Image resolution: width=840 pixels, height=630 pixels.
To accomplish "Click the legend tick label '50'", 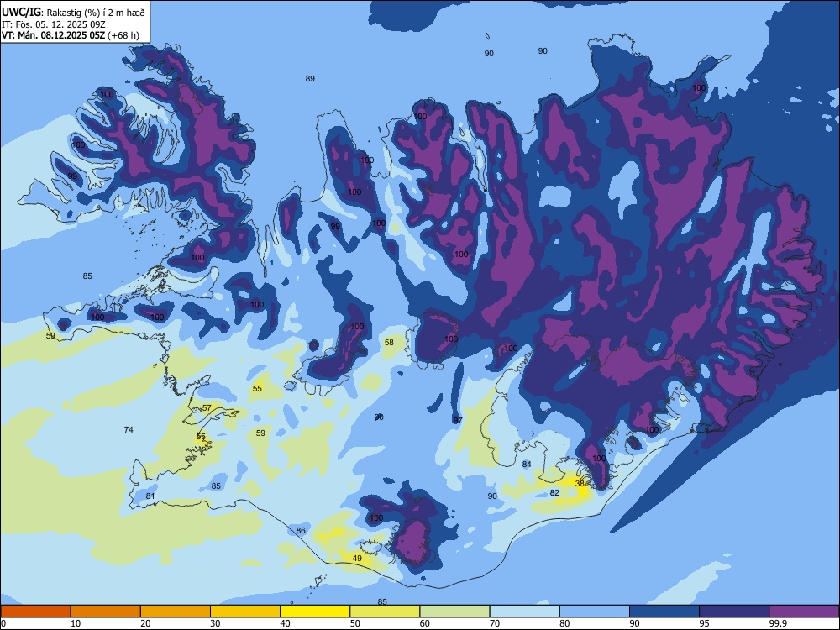I will click(x=355, y=623).
